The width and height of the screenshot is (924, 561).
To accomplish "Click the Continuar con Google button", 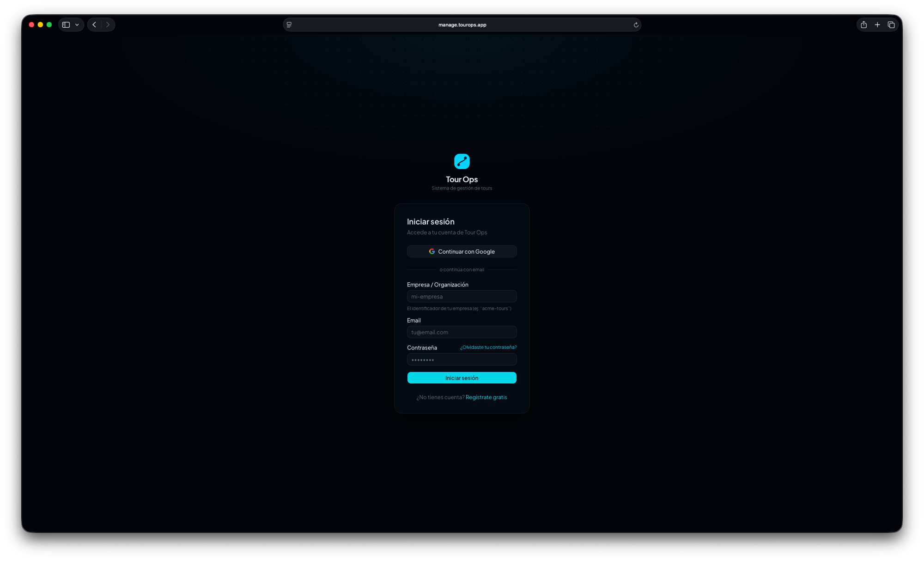I will coord(462,251).
